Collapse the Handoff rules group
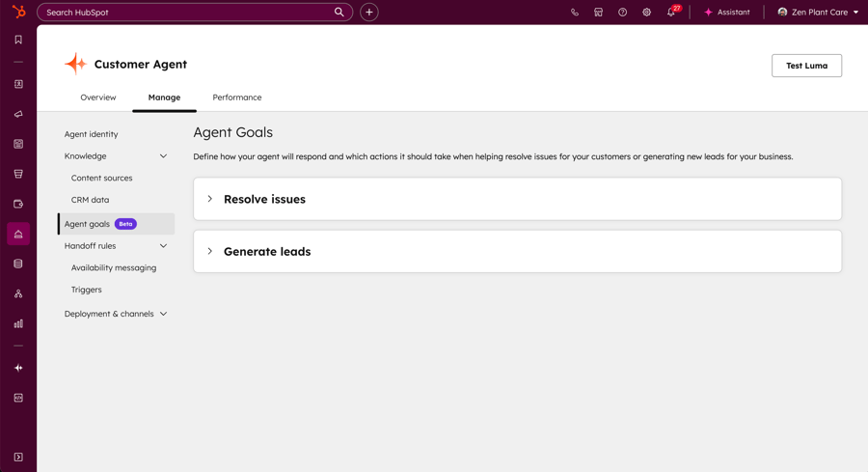This screenshot has width=868, height=472. click(x=163, y=246)
